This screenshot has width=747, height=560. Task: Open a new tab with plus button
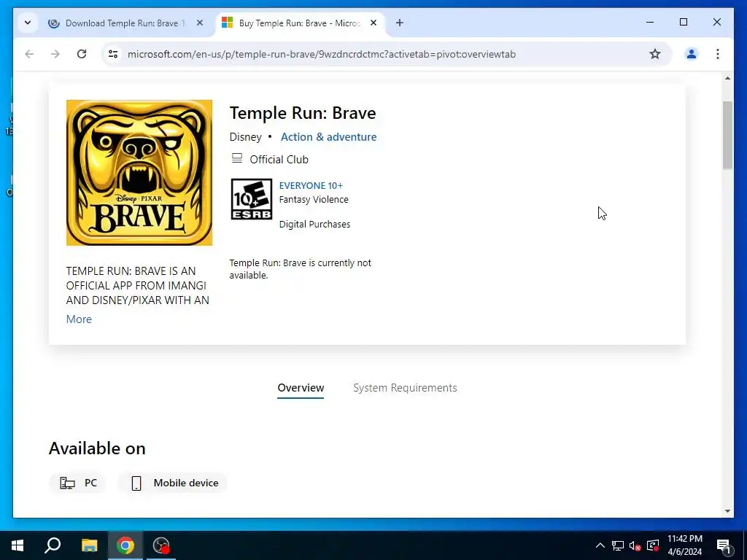tap(399, 23)
